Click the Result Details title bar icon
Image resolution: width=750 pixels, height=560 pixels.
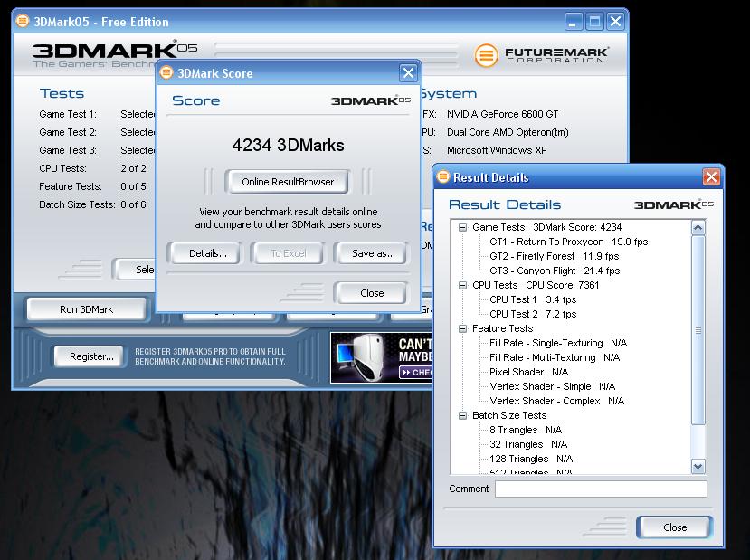pos(443,177)
